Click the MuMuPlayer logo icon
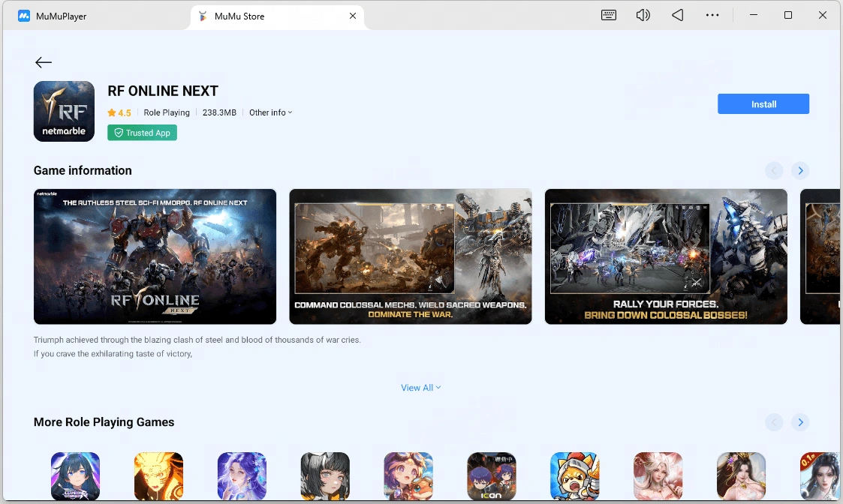 (24, 16)
